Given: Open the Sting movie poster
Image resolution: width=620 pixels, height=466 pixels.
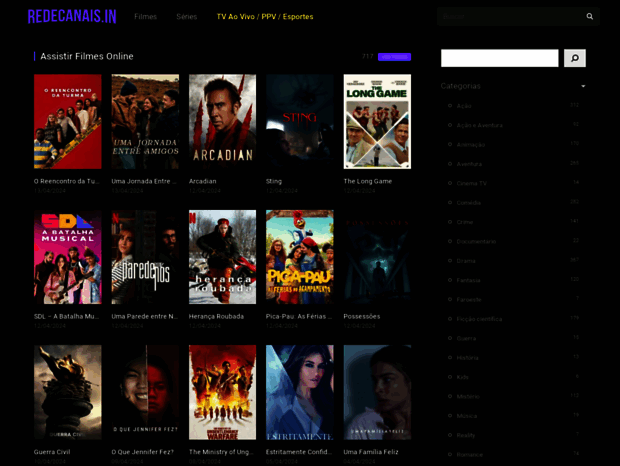Looking at the screenshot, I should click(x=300, y=121).
